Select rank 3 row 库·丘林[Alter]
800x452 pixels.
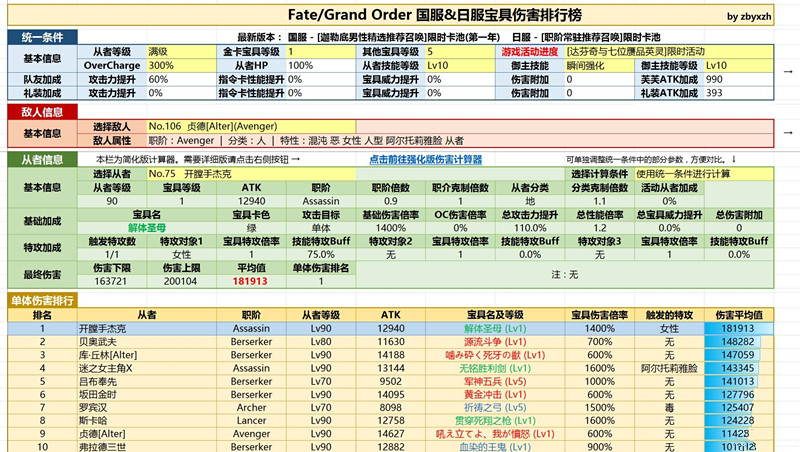coord(391,355)
